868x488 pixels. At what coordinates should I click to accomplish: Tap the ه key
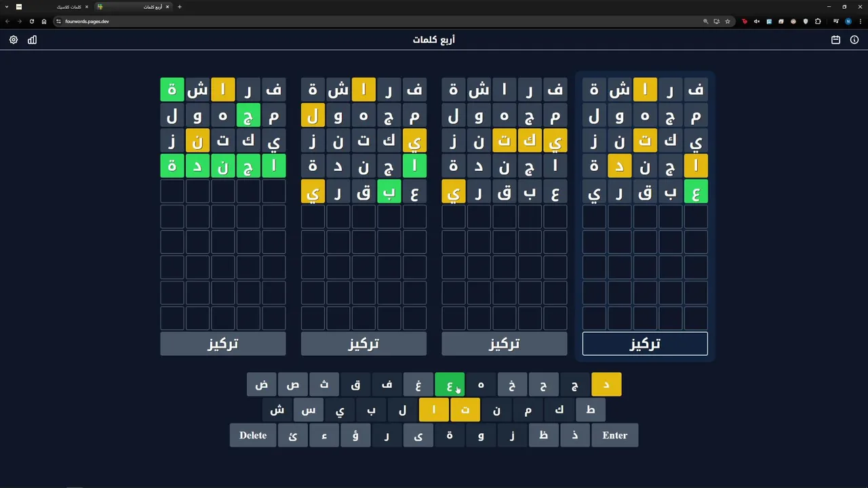[x=481, y=385]
